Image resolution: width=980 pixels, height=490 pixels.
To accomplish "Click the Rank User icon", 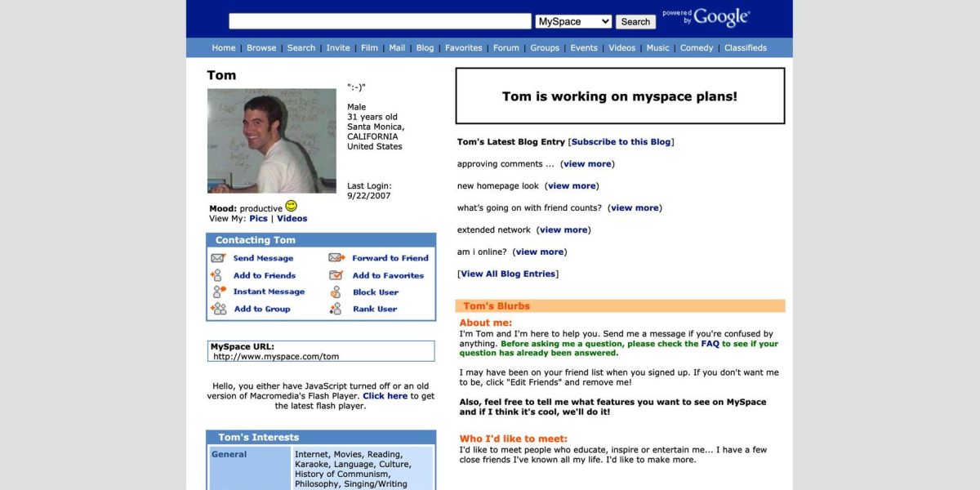I will coord(336,309).
